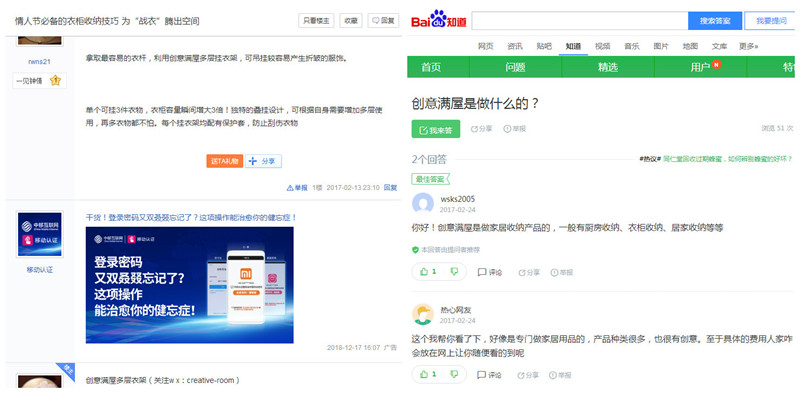Open the 同仁堂回收过期蜂蜜 hot topic link

tap(728, 159)
